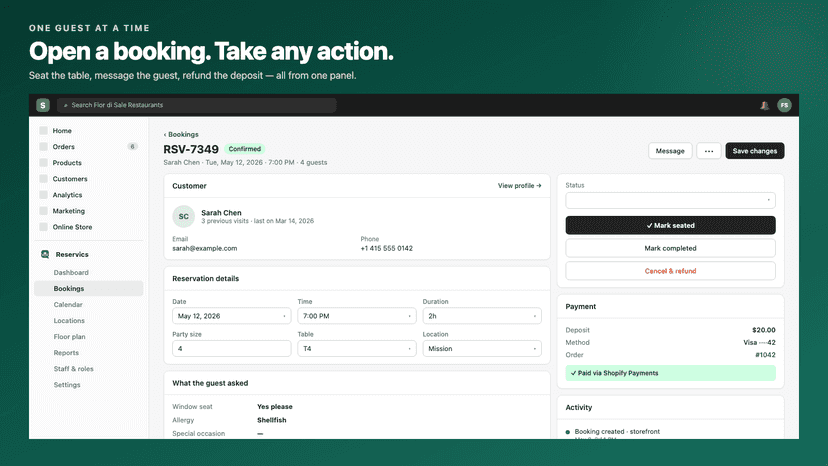The height and width of the screenshot is (466, 828).
Task: Open the Date dropdown May 12, 2026
Action: [x=231, y=316]
